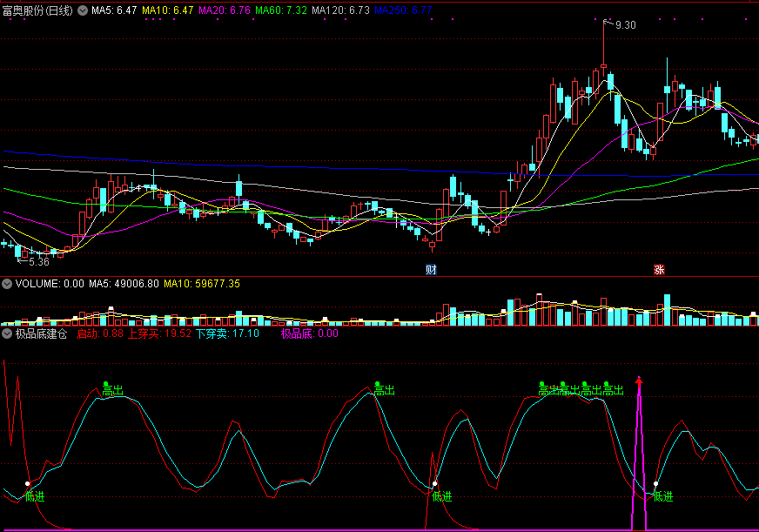Select the 极品底建仓 indicator name

[41, 333]
